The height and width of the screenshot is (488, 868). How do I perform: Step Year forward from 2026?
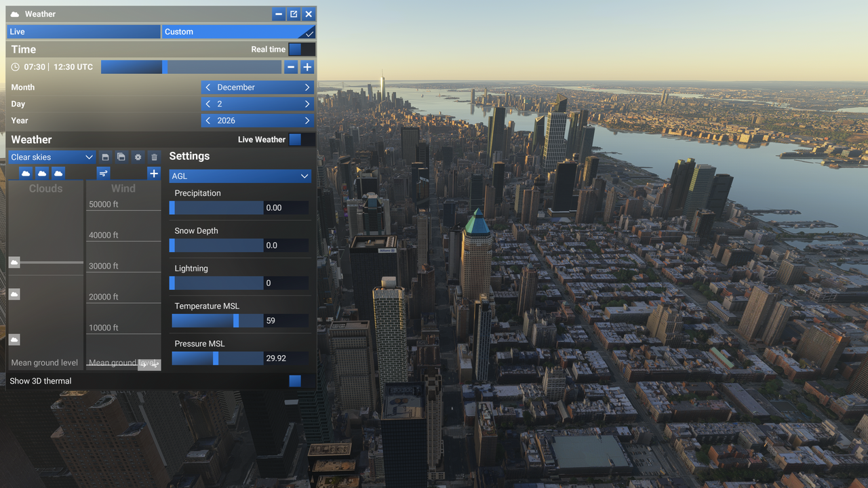(x=307, y=121)
